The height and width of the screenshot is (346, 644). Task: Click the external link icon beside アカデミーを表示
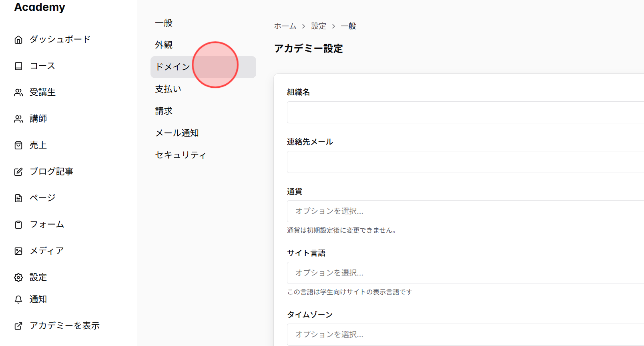click(18, 326)
